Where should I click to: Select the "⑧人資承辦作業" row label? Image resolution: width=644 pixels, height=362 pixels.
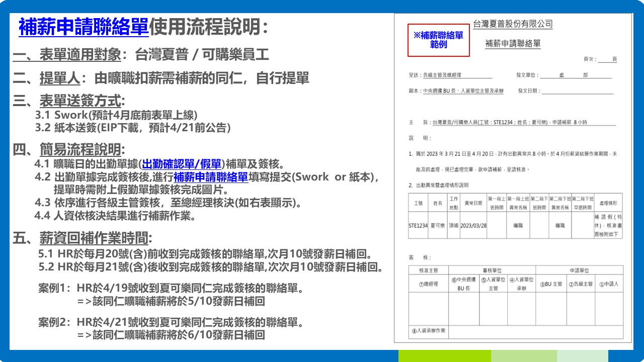(x=428, y=331)
